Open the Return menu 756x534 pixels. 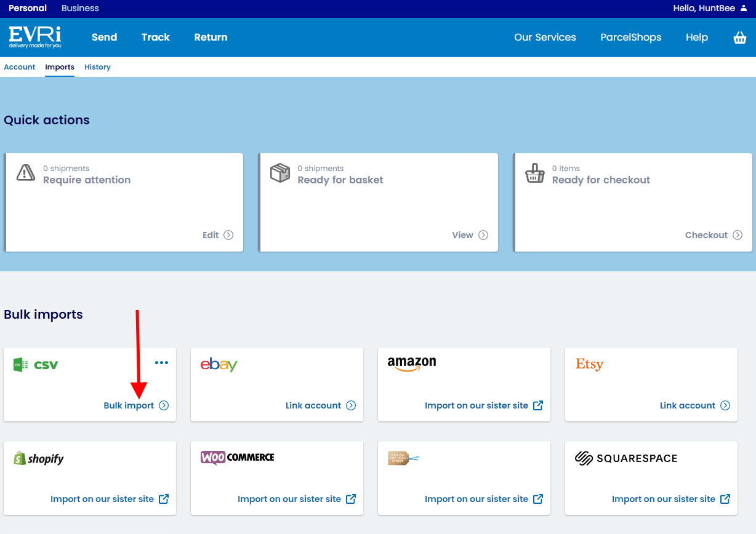[x=211, y=38]
